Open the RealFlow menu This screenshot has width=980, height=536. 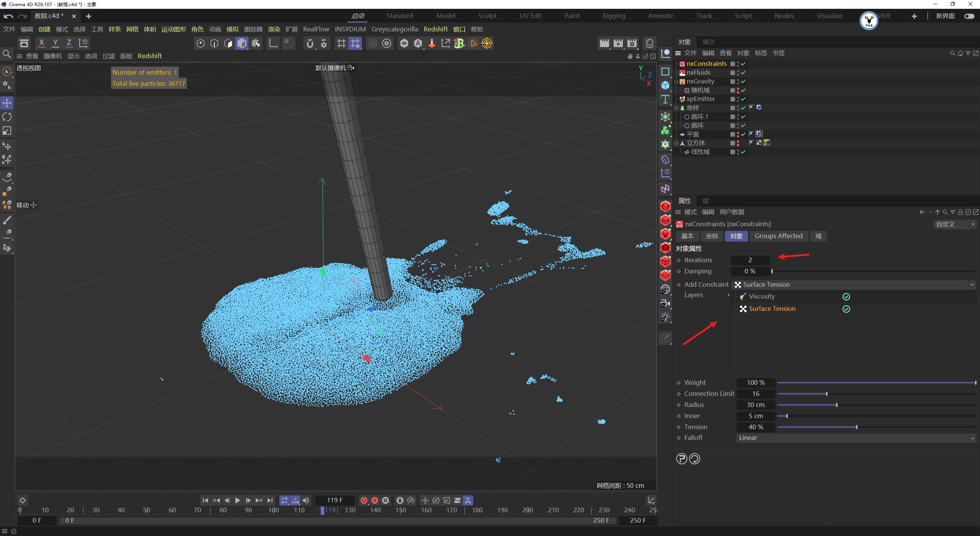tap(316, 29)
